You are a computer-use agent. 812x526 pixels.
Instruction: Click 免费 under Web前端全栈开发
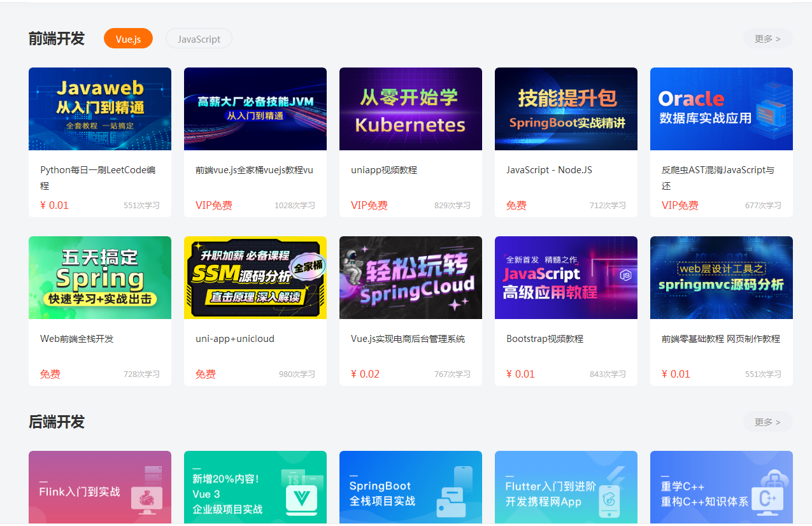50,374
